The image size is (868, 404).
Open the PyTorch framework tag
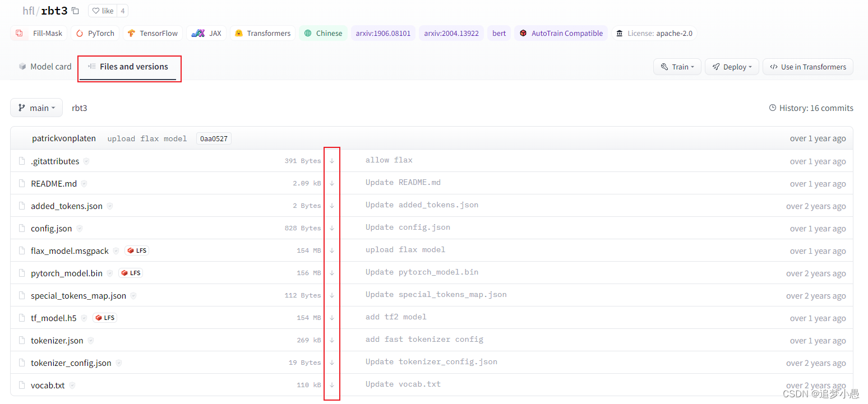coord(94,33)
